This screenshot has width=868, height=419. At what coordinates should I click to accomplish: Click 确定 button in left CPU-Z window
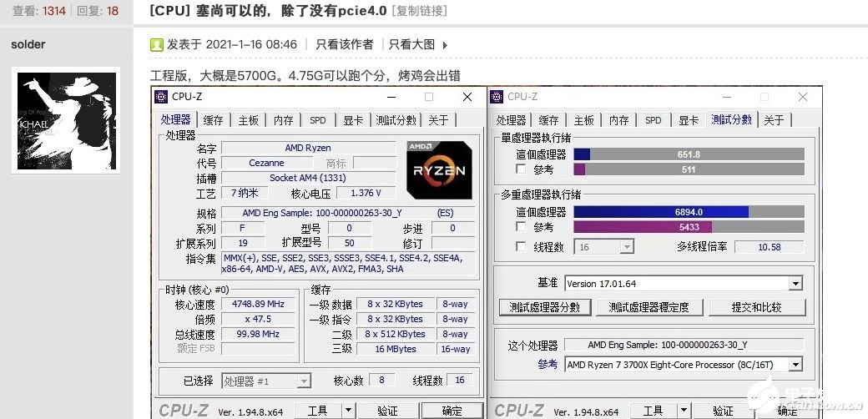point(452,411)
